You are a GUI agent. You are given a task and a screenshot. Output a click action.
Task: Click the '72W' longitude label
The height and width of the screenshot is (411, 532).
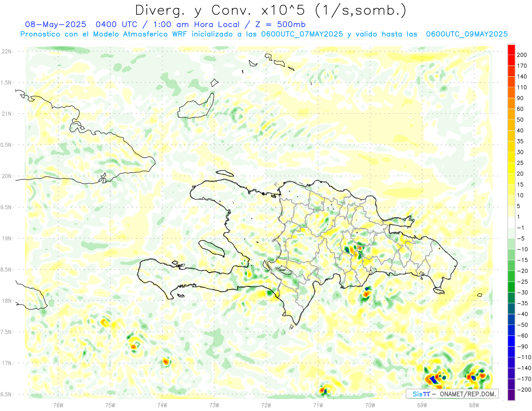click(x=266, y=405)
